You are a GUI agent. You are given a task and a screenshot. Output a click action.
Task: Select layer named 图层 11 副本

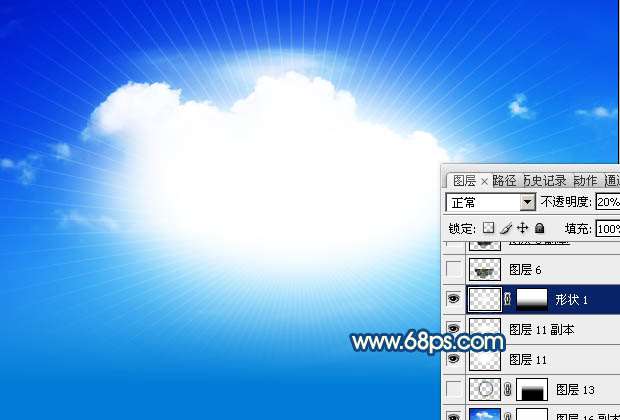click(541, 329)
